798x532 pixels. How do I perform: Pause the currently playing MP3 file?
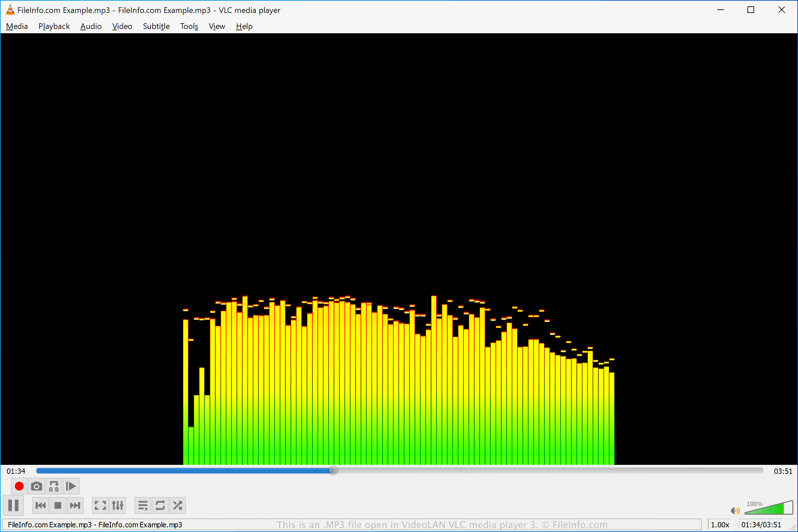point(14,505)
